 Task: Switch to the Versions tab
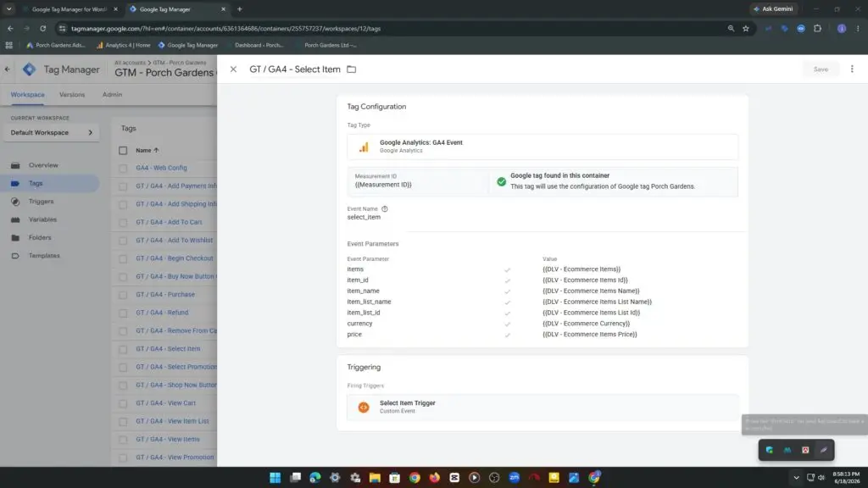[72, 95]
